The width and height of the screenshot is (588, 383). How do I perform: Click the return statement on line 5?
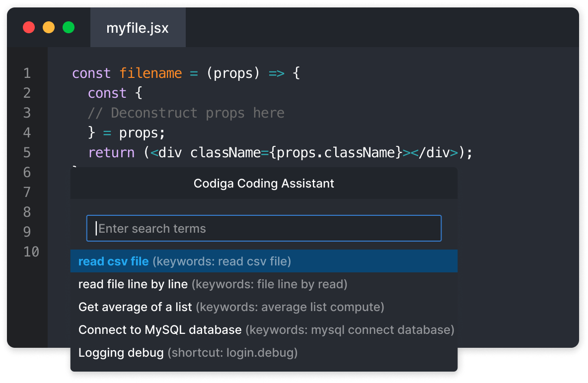(x=111, y=152)
